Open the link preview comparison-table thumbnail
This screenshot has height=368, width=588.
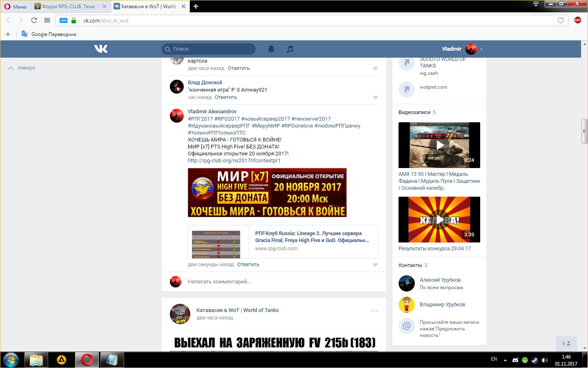coord(216,244)
